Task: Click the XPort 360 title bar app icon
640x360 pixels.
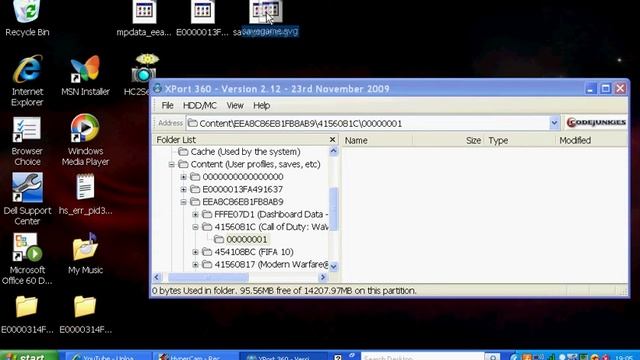Action: pos(158,88)
